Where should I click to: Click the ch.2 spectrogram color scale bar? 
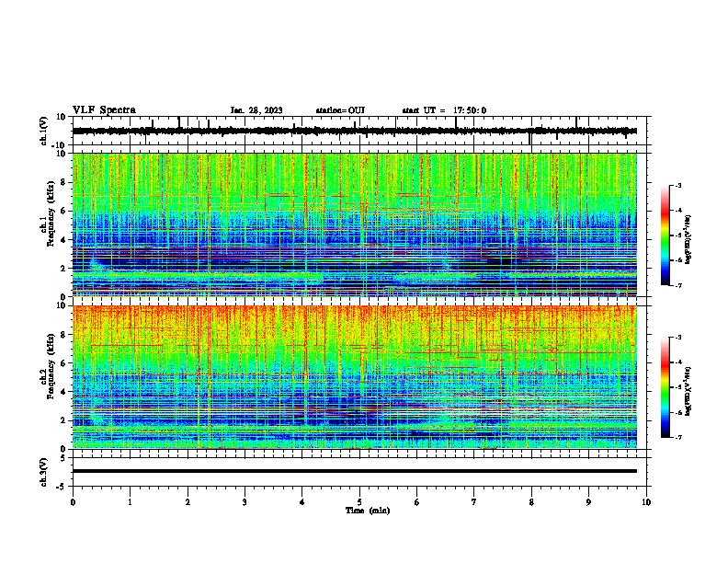pyautogui.click(x=665, y=387)
